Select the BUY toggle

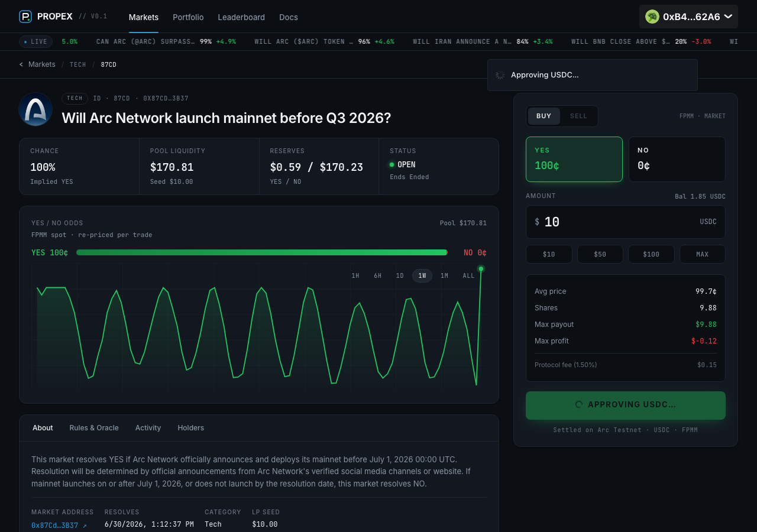pos(544,116)
